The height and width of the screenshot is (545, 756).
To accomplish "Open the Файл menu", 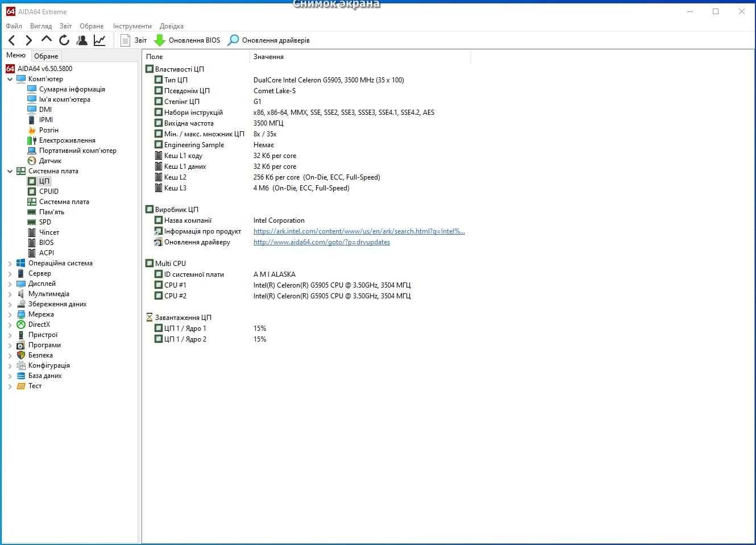I will pos(14,26).
